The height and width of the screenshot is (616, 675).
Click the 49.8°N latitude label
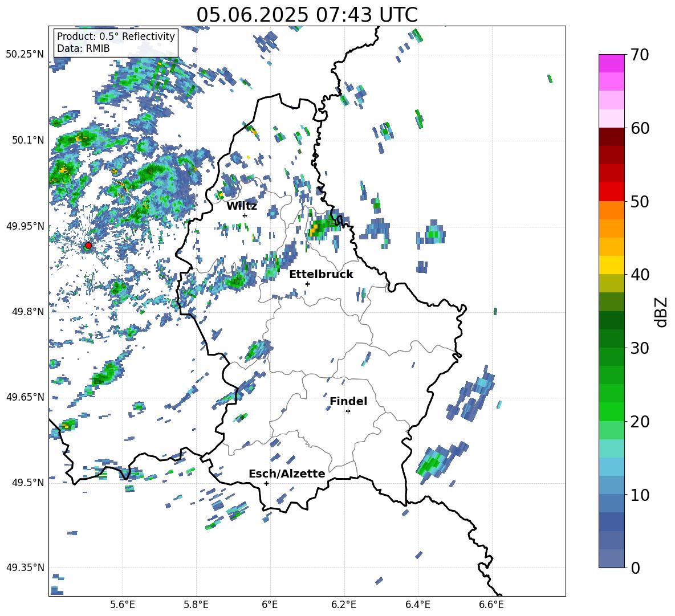pos(28,312)
